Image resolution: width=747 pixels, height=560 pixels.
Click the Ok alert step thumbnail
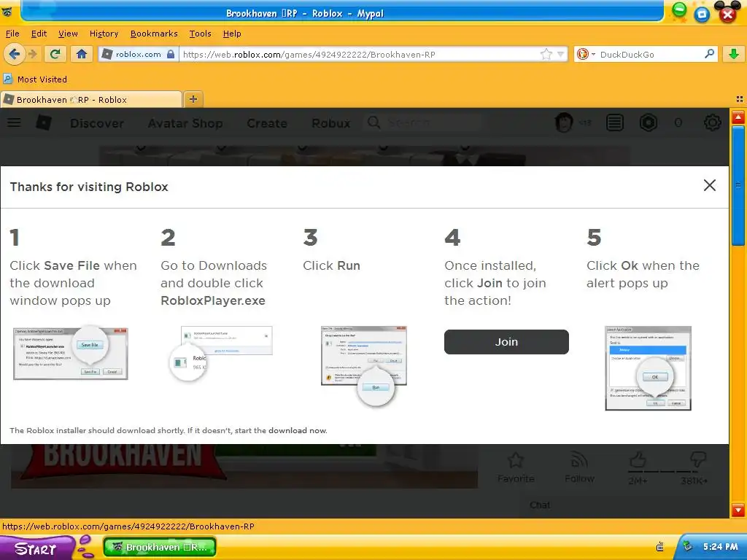(x=648, y=368)
